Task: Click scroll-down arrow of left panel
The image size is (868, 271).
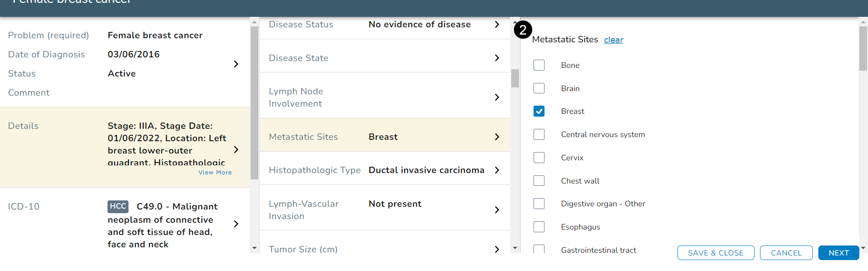Action: point(254,248)
